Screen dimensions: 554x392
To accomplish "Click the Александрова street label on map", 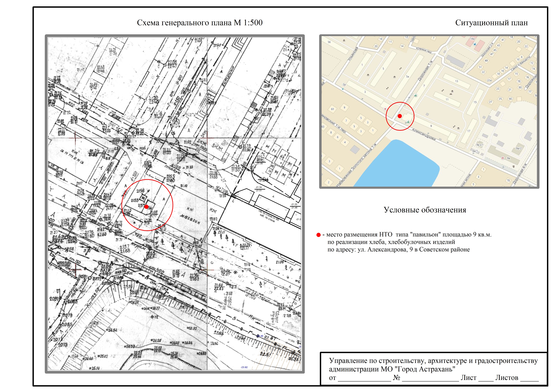I will pos(423,134).
